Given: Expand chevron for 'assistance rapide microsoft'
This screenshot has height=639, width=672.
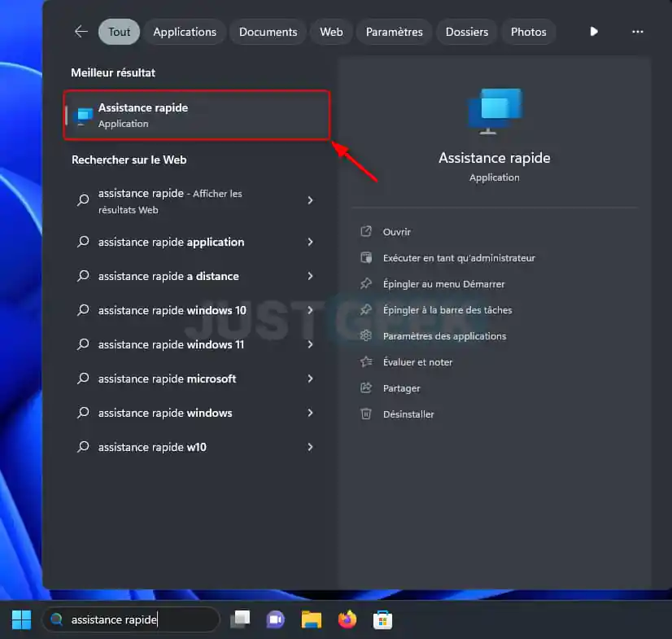Looking at the screenshot, I should pos(310,379).
